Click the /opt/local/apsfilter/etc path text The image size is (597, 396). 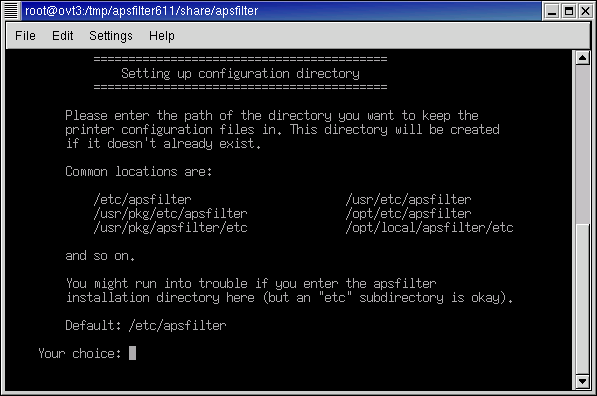(429, 228)
